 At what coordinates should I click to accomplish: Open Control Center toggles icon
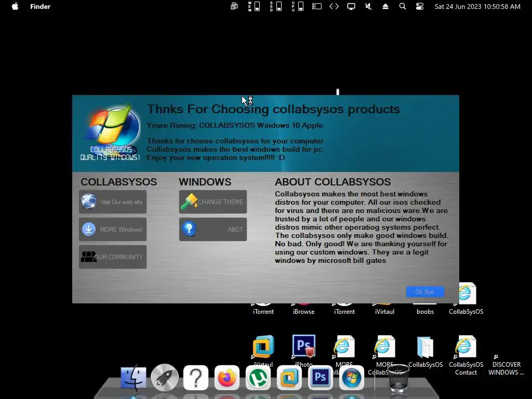tap(420, 6)
